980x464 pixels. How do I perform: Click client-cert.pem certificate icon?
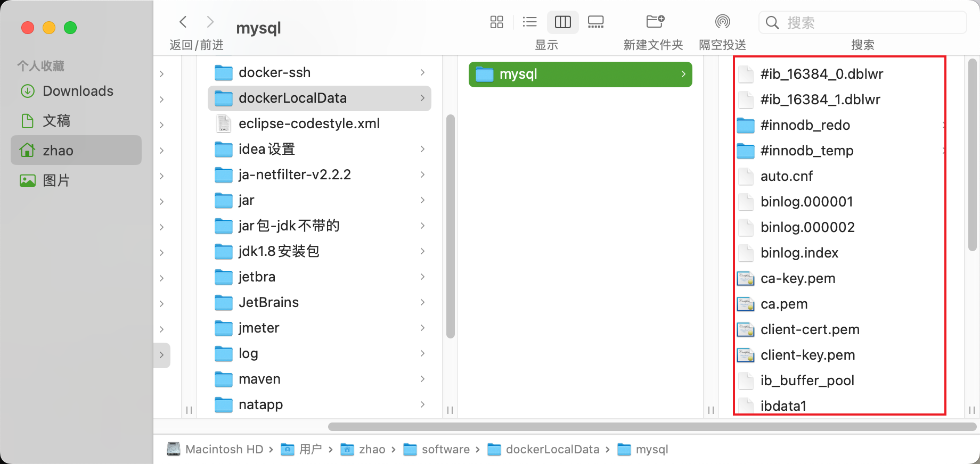pyautogui.click(x=746, y=329)
